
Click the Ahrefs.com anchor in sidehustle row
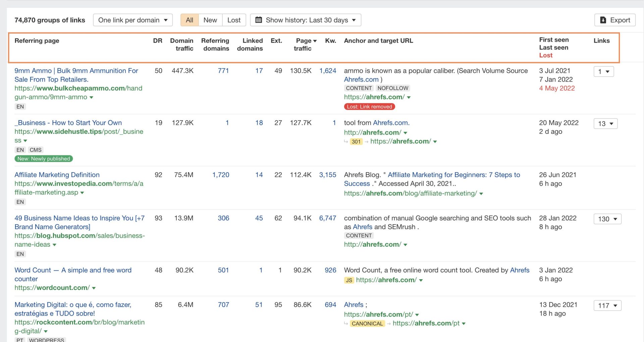point(391,123)
